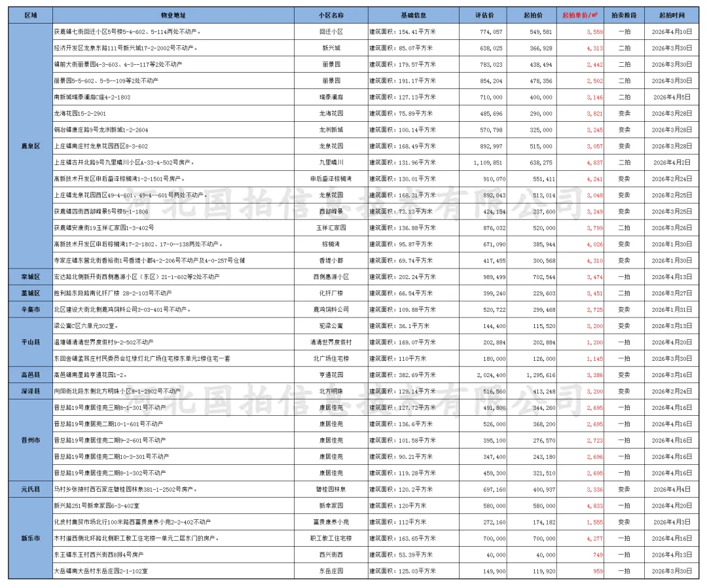707x588 pixels.
Task: Click the "栾城区" region cell
Action: click(31, 277)
